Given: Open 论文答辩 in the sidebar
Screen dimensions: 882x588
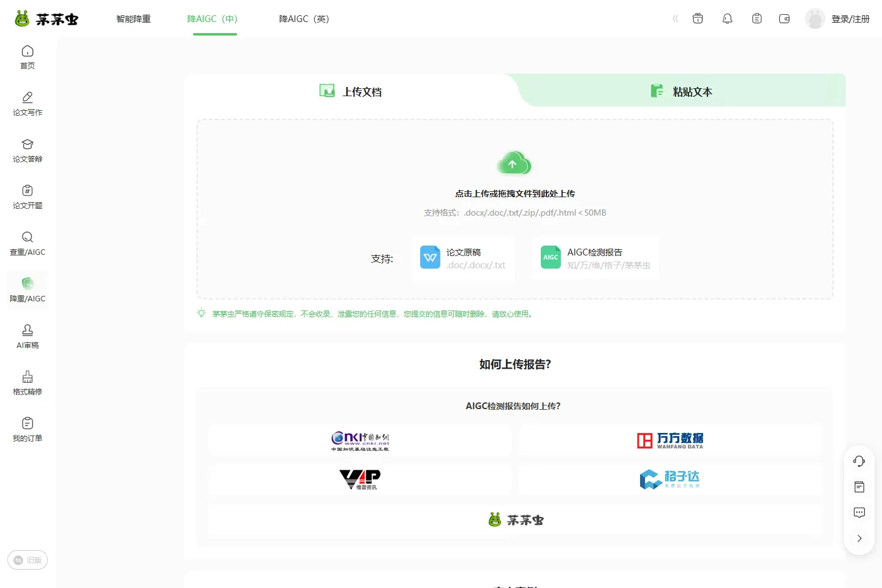Looking at the screenshot, I should [28, 150].
